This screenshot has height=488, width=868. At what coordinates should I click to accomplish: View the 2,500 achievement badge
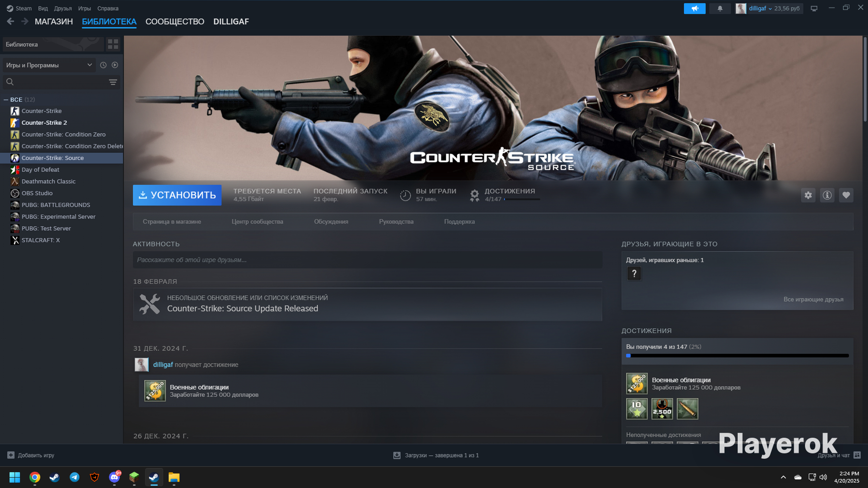(662, 409)
